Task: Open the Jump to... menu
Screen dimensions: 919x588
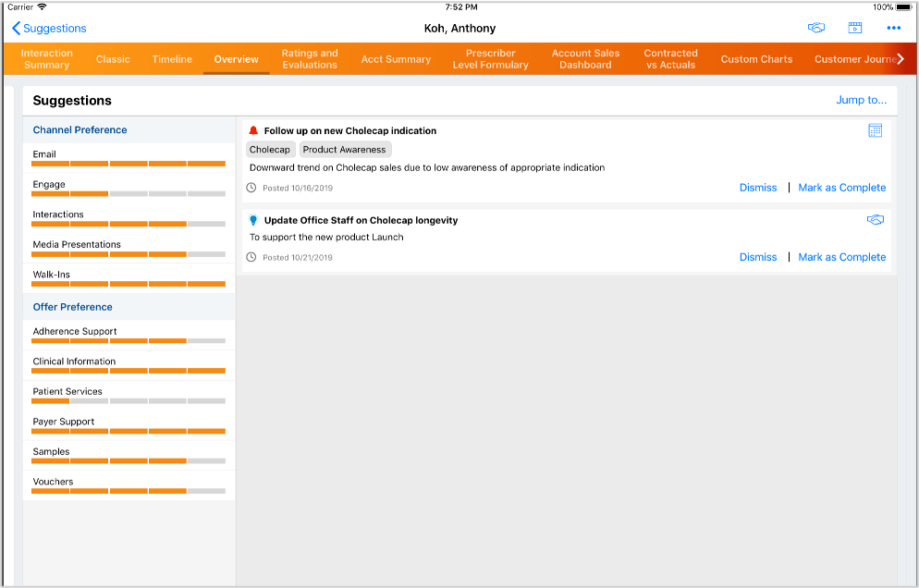Action: pyautogui.click(x=861, y=100)
